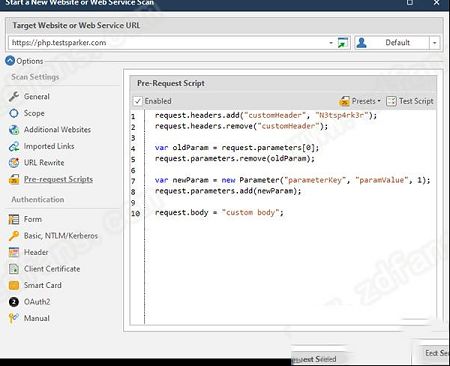
Task: Click the Client Certificate icon
Action: [x=14, y=269]
